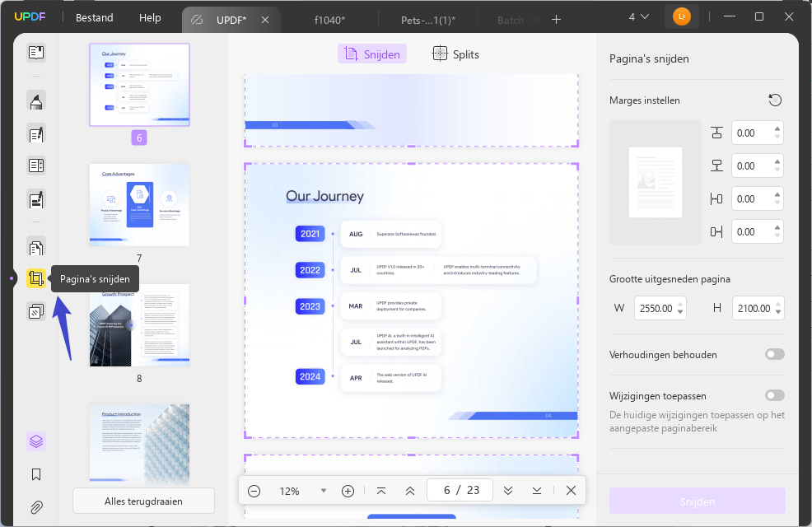The image size is (812, 527).
Task: Switch to the Pets-...1(1)* tab
Action: (428, 21)
